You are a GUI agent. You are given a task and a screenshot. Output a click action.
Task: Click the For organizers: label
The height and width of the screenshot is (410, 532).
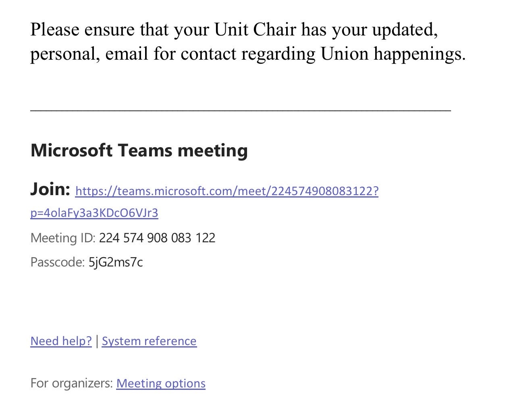[71, 383]
